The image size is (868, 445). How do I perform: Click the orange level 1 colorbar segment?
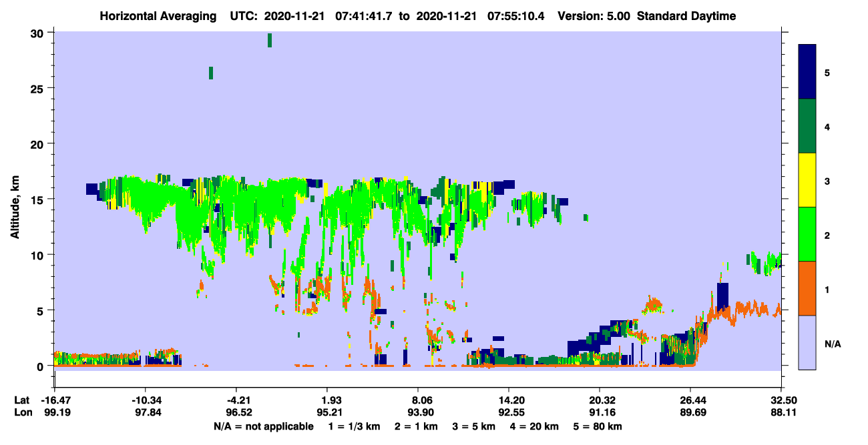coord(807,288)
